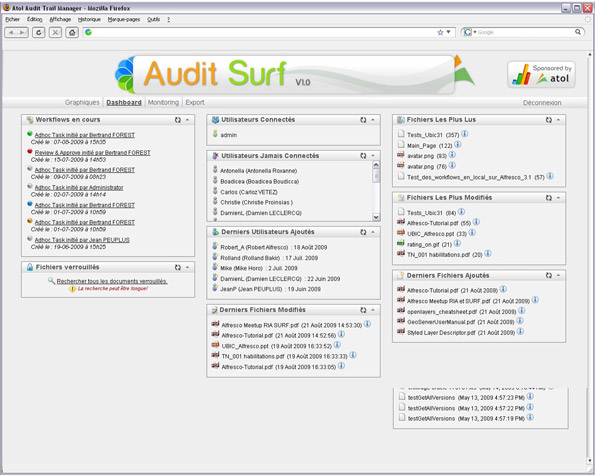Collapse the Fichiers Les Plus Lus panel
The image size is (595, 476).
click(559, 120)
